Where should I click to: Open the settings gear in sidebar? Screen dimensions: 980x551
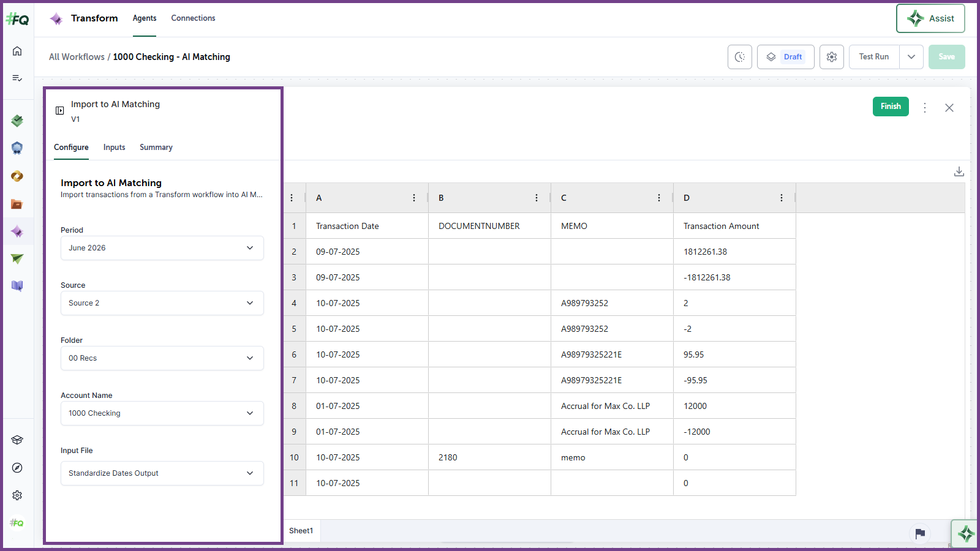click(x=17, y=495)
